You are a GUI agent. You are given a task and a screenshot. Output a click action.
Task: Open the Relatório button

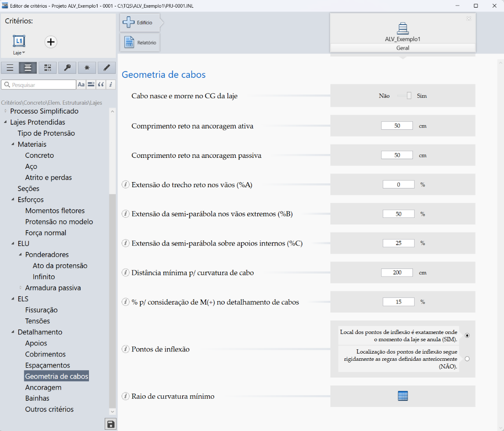tap(140, 43)
